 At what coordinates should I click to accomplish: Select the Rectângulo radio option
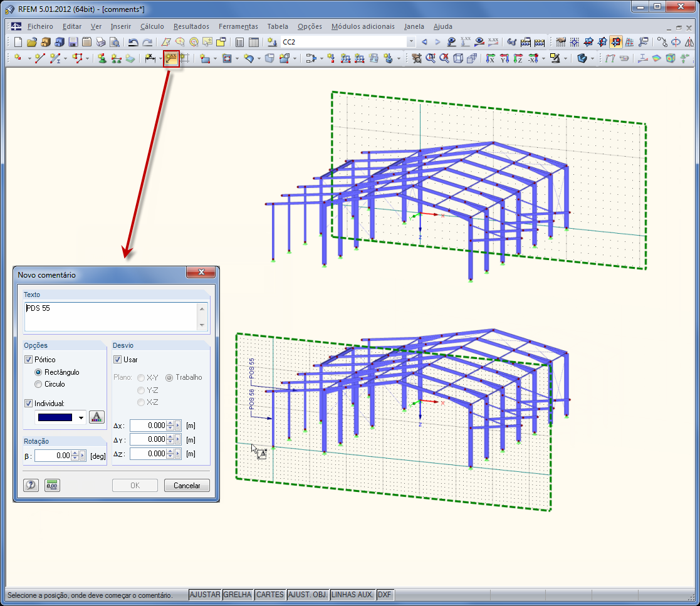tap(38, 372)
